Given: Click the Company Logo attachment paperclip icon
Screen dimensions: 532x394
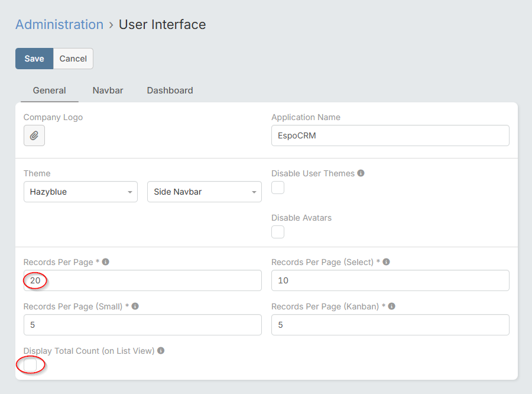Looking at the screenshot, I should 34,135.
